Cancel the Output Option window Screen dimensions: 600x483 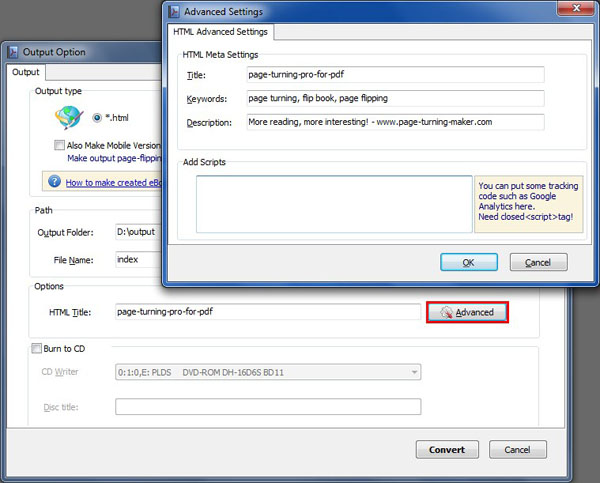(x=517, y=449)
